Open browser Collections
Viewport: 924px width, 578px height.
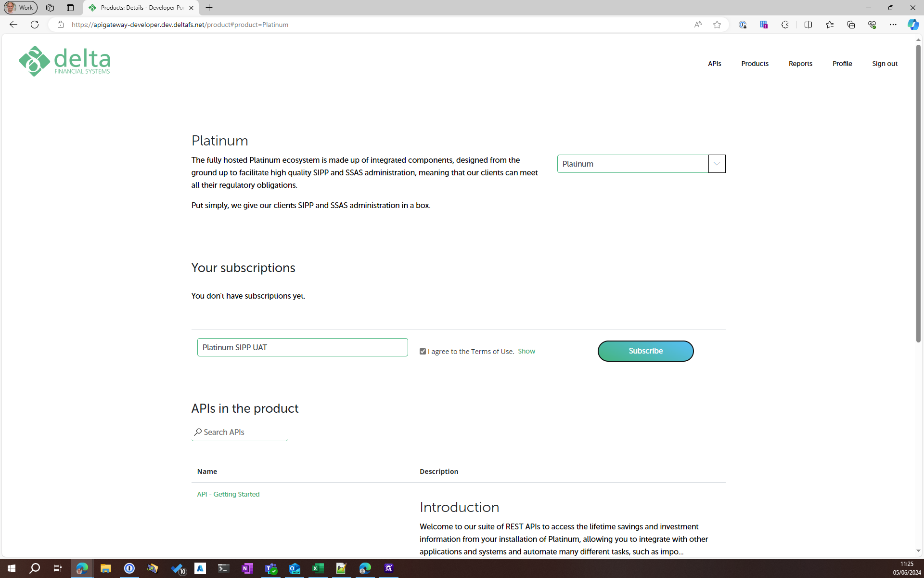(851, 25)
